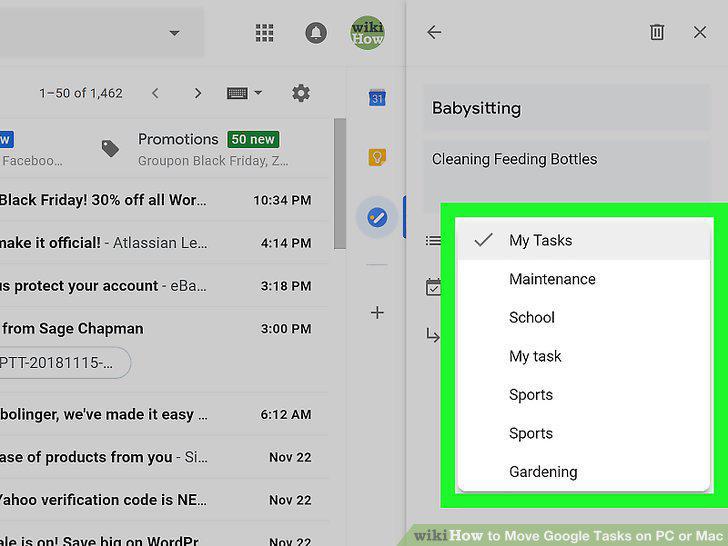This screenshot has width=728, height=546.
Task: Open Gmail settings gear
Action: [301, 93]
